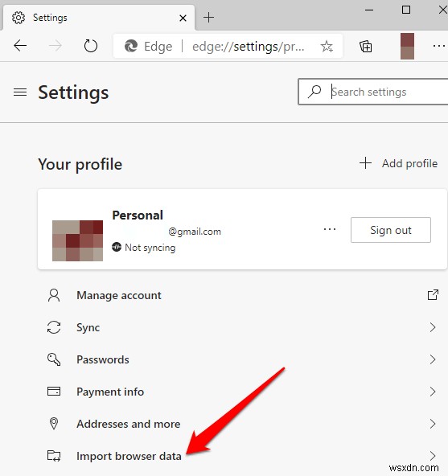Click the Edge logo in address bar
Image resolution: width=448 pixels, height=476 pixels.
click(x=131, y=46)
